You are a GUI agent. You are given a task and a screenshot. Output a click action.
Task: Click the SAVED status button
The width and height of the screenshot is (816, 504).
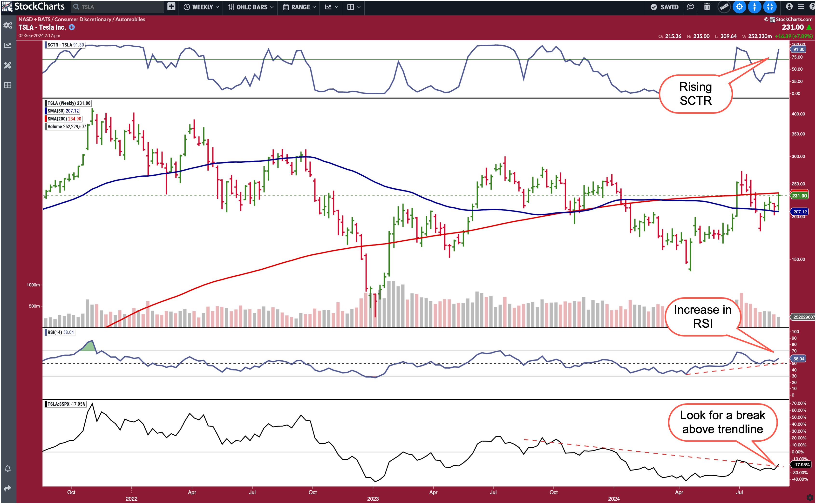[x=665, y=7]
